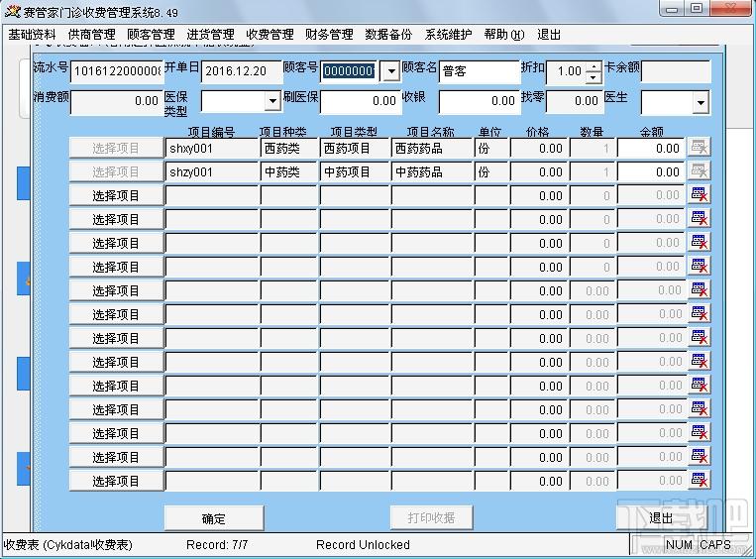Click the 西药类 category cell
This screenshot has width=756, height=559.
coord(289,148)
